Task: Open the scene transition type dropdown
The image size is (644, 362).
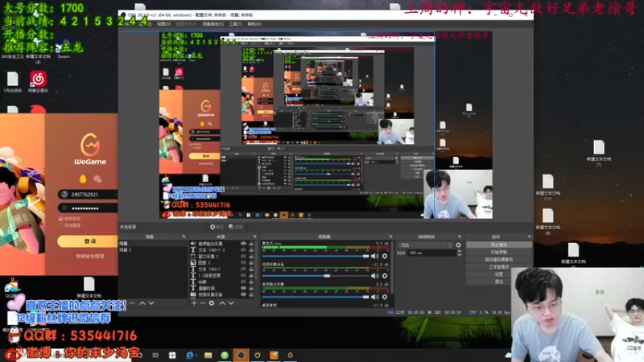Action: pyautogui.click(x=425, y=245)
